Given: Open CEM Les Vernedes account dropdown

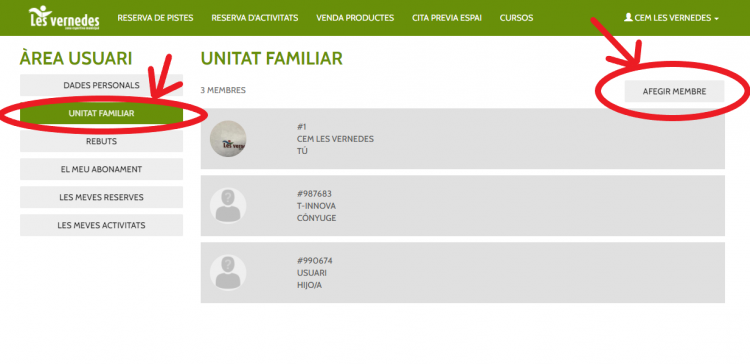Looking at the screenshot, I should coord(671,18).
